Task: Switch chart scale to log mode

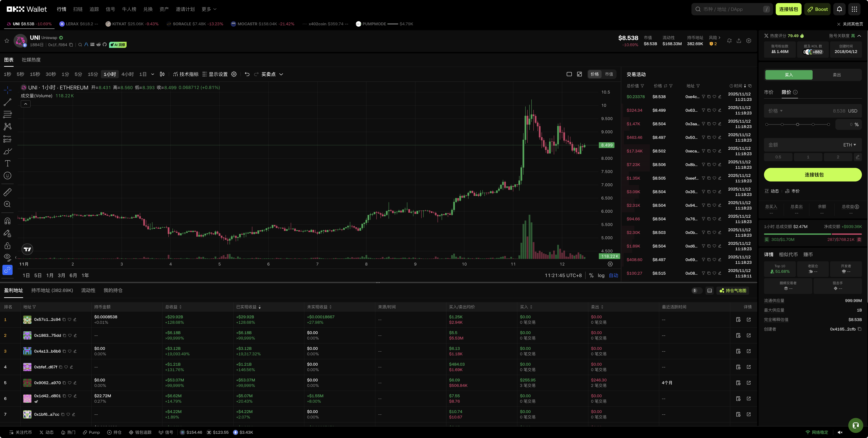Action: [601, 275]
